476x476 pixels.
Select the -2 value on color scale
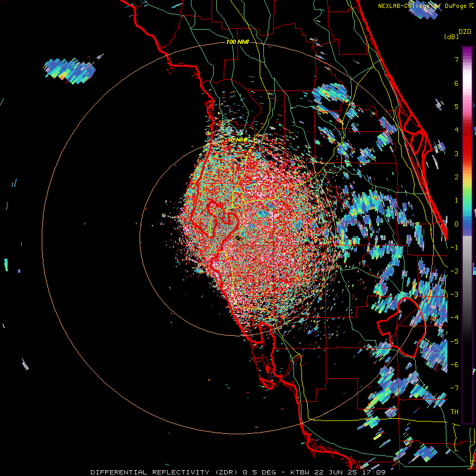pos(454,271)
